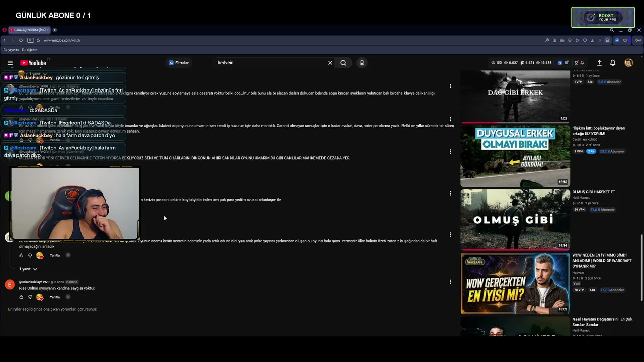
Task: Run the search with magnifier button
Action: click(343, 63)
